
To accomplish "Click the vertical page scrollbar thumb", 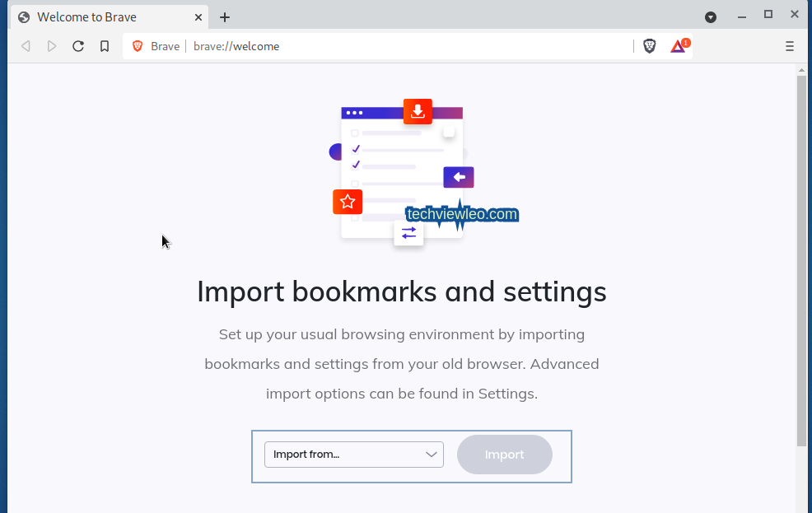I will pos(801,260).
